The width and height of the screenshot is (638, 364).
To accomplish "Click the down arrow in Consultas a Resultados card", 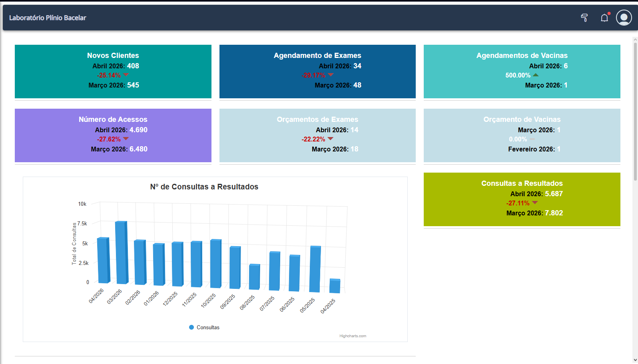I will tap(535, 203).
